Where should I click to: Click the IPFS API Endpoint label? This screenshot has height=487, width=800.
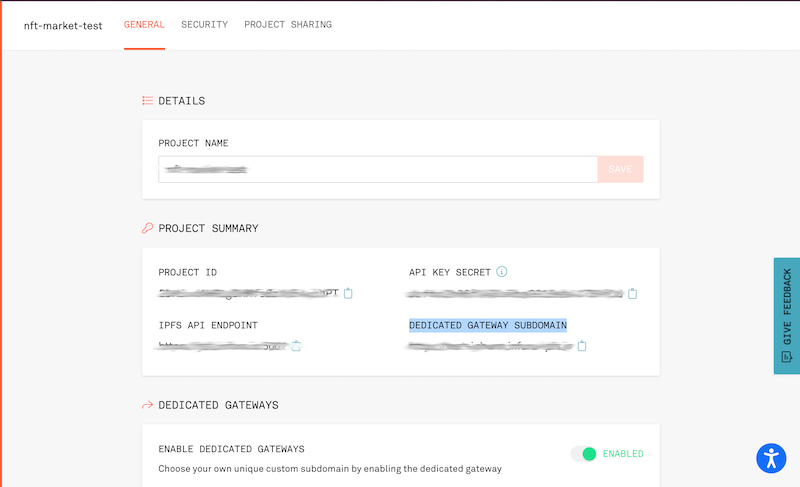208,325
